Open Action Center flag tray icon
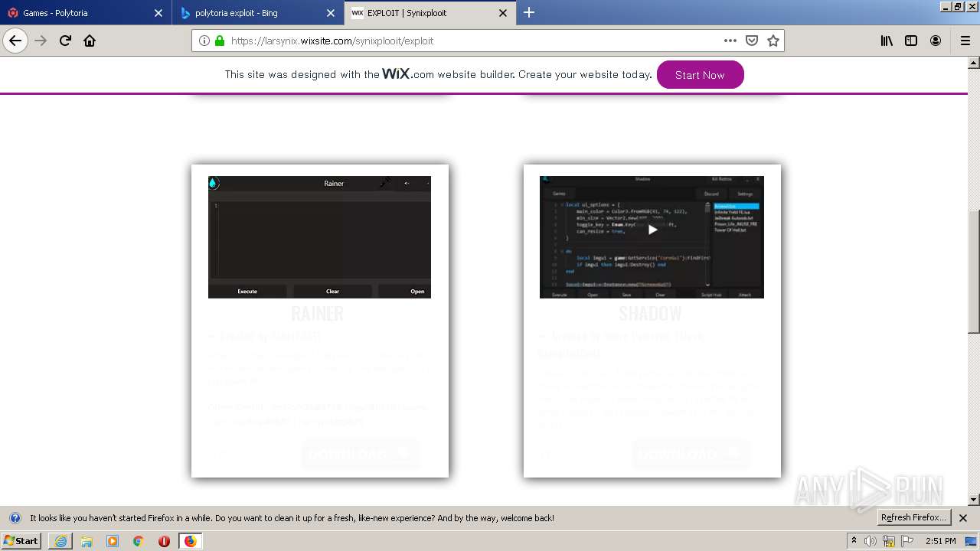 click(x=906, y=541)
